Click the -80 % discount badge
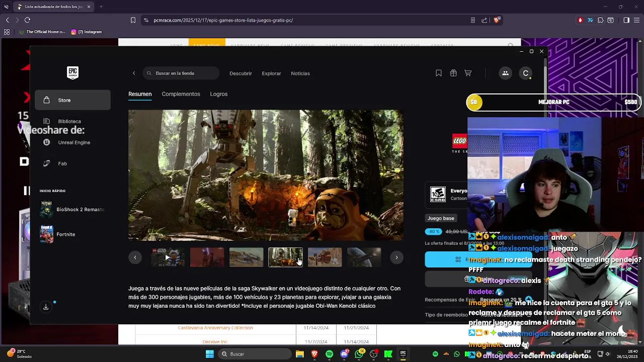The height and width of the screenshot is (362, 644). pos(434,232)
